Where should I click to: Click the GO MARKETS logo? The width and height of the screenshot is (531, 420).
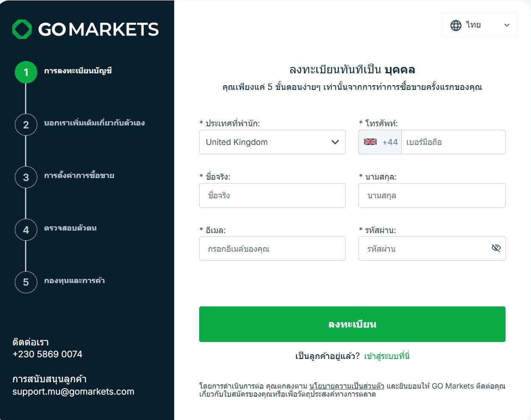tap(85, 29)
